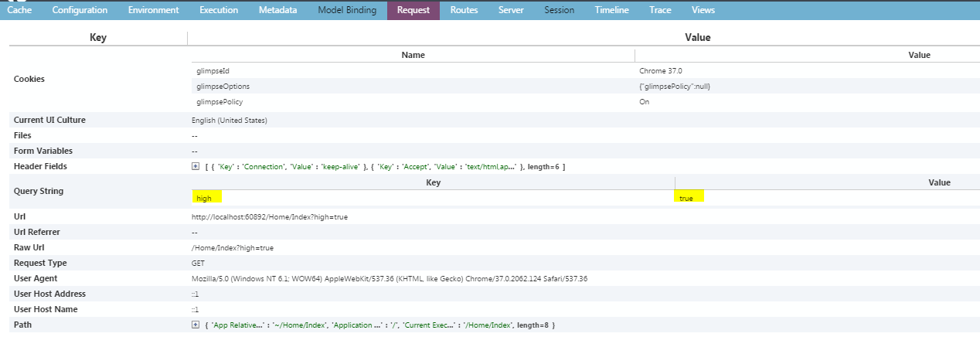
Task: Click the Cookies row label
Action: coord(29,79)
